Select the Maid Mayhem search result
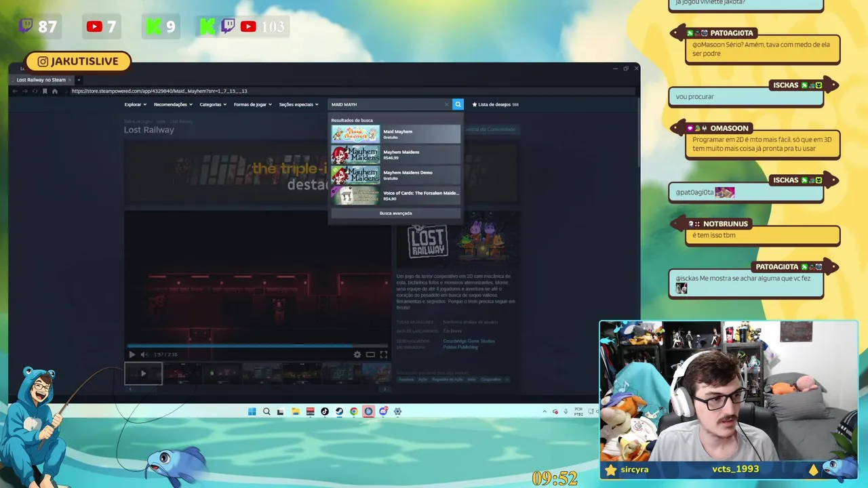This screenshot has height=488, width=868. click(395, 134)
